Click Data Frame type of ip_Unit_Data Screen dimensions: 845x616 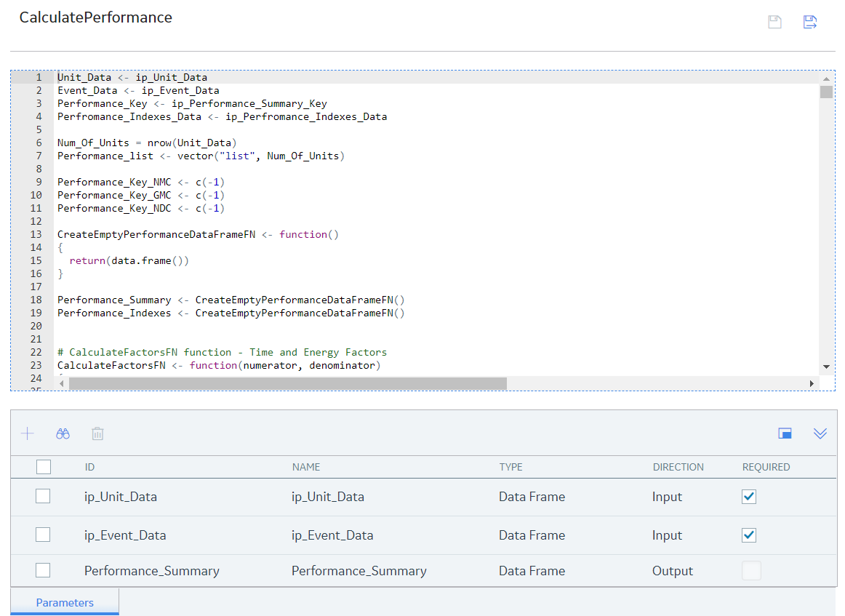pos(532,496)
